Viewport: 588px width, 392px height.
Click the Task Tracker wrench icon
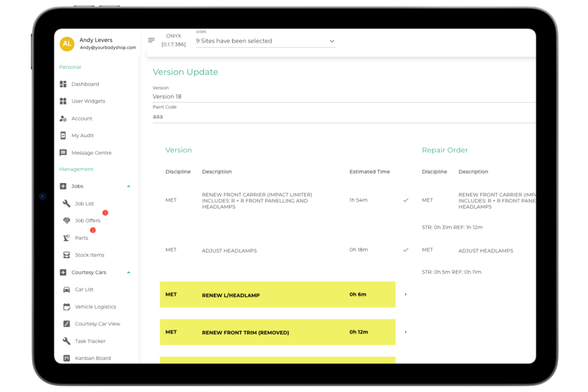pos(67,341)
